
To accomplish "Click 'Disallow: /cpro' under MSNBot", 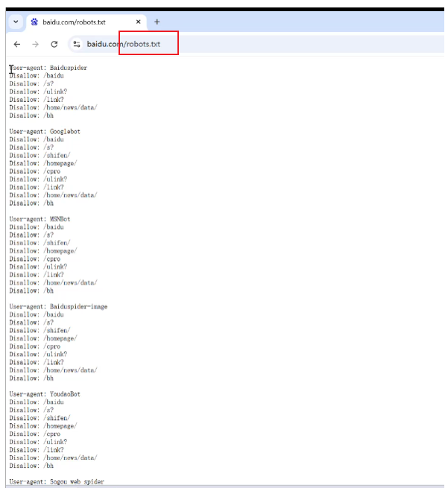I will [35, 259].
